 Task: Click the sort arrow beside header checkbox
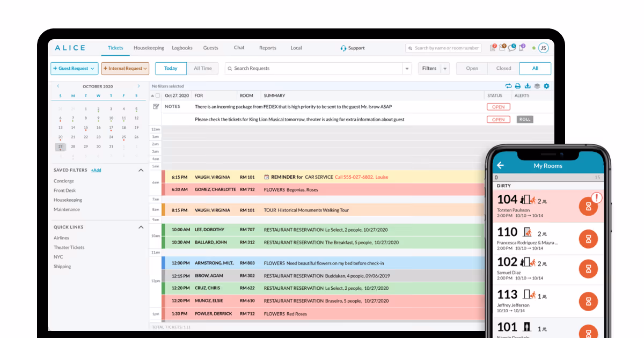coord(152,95)
